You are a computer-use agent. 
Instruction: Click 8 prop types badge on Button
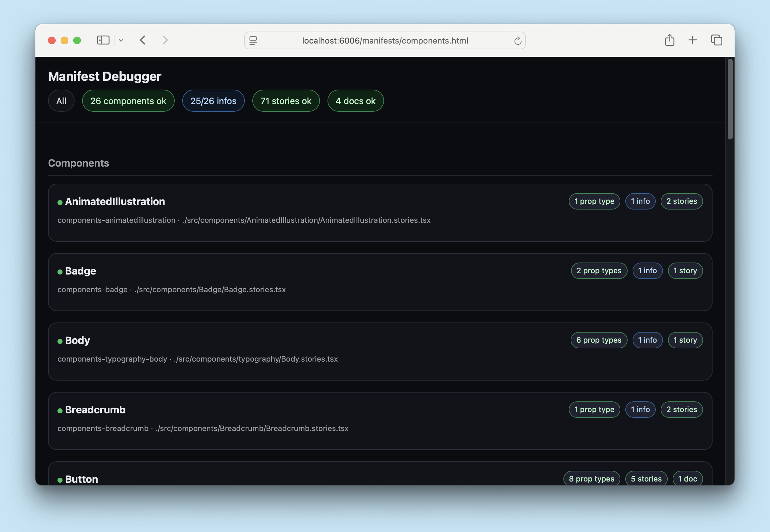(x=591, y=479)
